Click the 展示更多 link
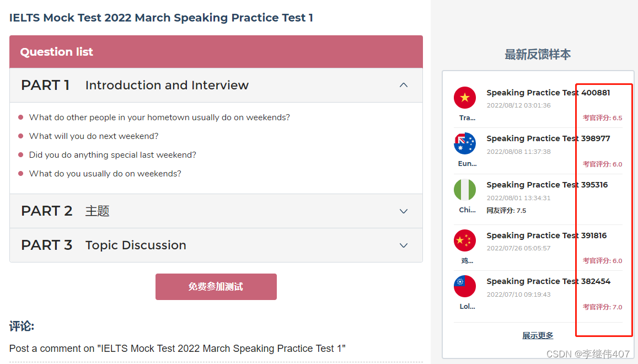This screenshot has width=638, height=364. click(x=538, y=335)
